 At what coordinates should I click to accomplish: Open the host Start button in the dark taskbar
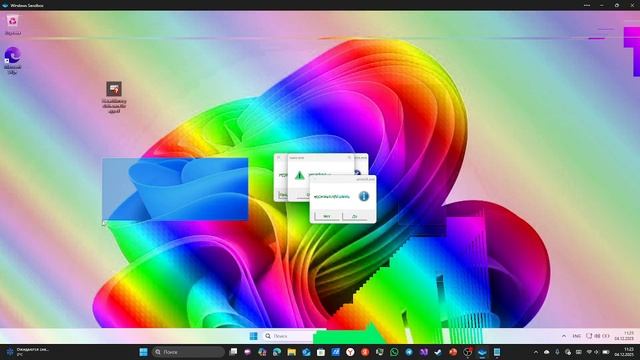coord(143,352)
